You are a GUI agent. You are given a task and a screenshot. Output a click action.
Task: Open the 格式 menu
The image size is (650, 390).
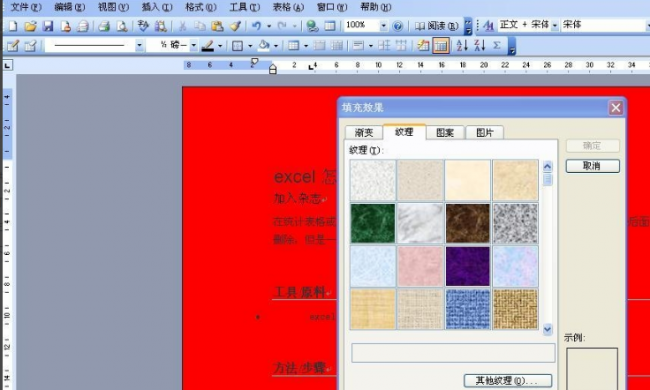tap(201, 7)
